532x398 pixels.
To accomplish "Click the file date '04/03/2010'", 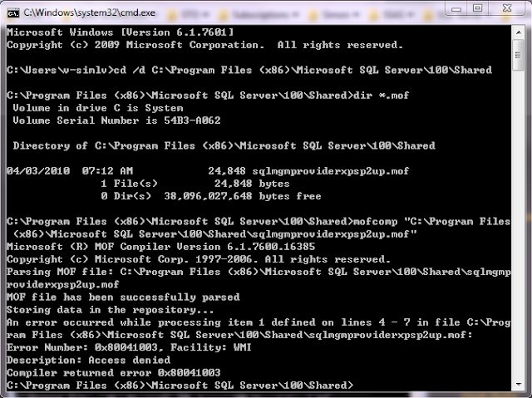I will (38, 171).
